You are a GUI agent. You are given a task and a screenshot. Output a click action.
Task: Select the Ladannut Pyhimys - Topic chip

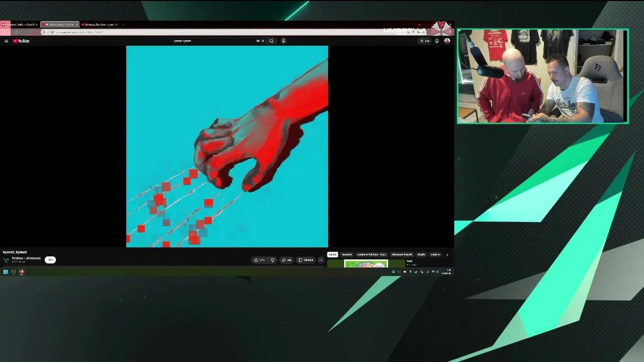pos(371,254)
